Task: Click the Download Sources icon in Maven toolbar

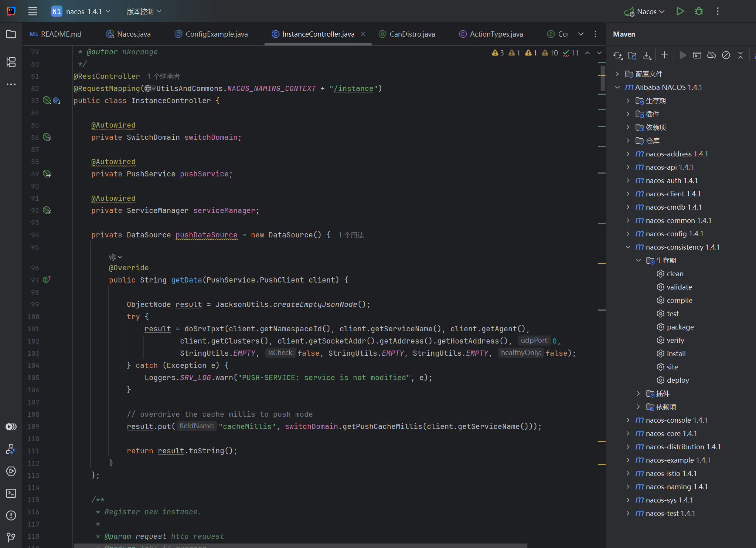Action: (647, 55)
